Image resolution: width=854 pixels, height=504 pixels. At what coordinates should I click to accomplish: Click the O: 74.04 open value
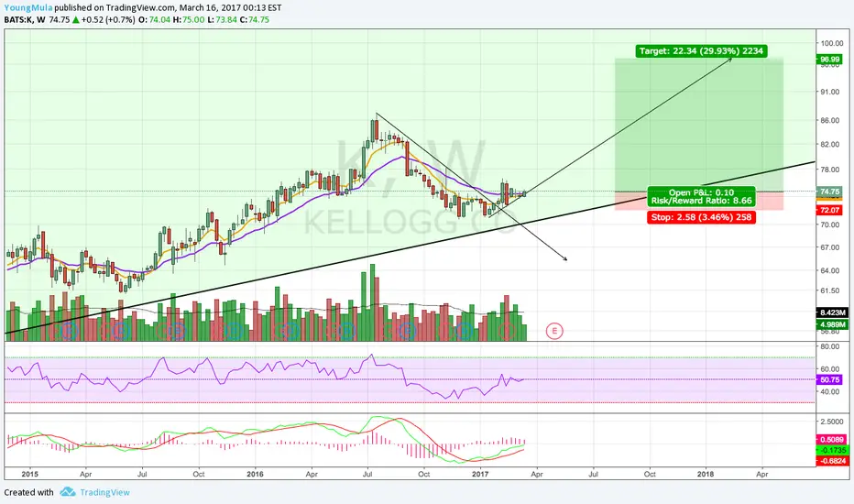point(154,19)
